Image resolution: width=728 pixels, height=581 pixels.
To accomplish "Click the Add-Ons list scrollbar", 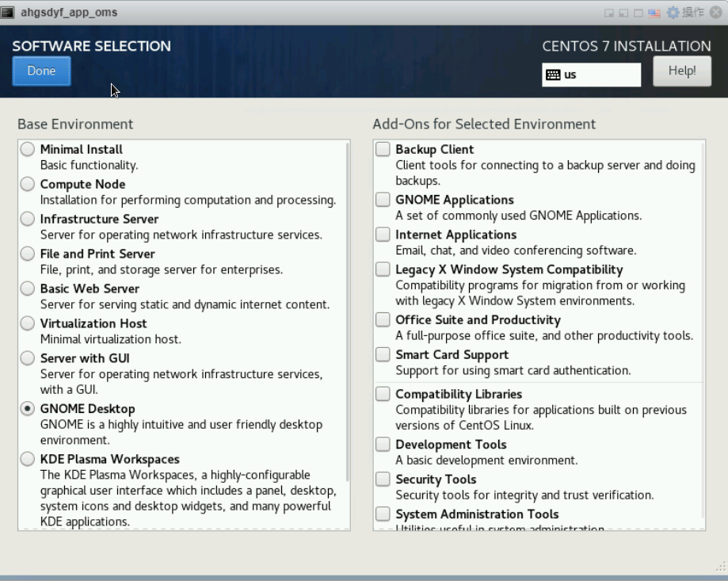I will point(703,331).
